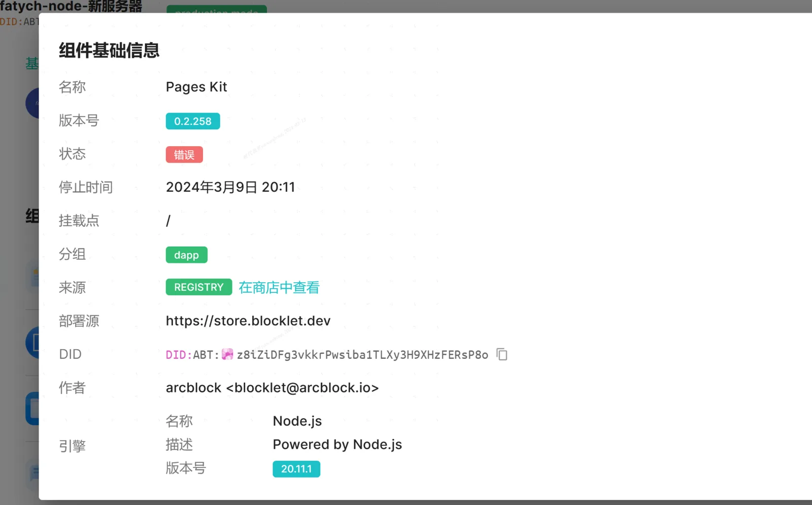
Task: Select the stop time 2024年3月9日 20:11
Action: (230, 187)
